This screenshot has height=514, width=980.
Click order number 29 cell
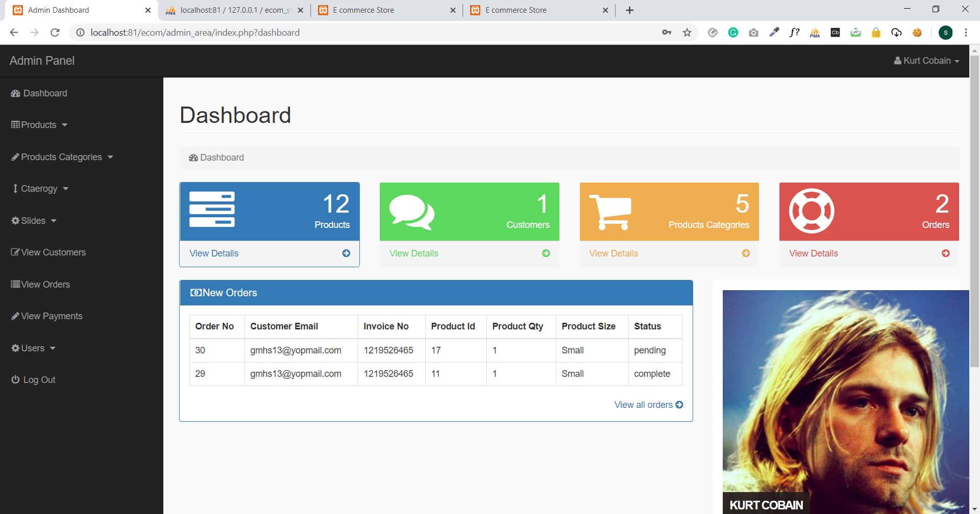click(x=217, y=374)
